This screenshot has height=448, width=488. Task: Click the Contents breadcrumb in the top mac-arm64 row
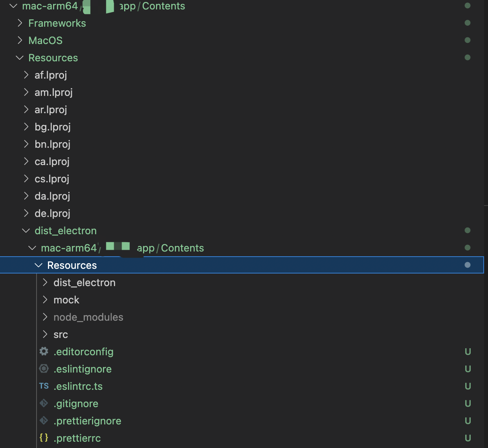(163, 6)
